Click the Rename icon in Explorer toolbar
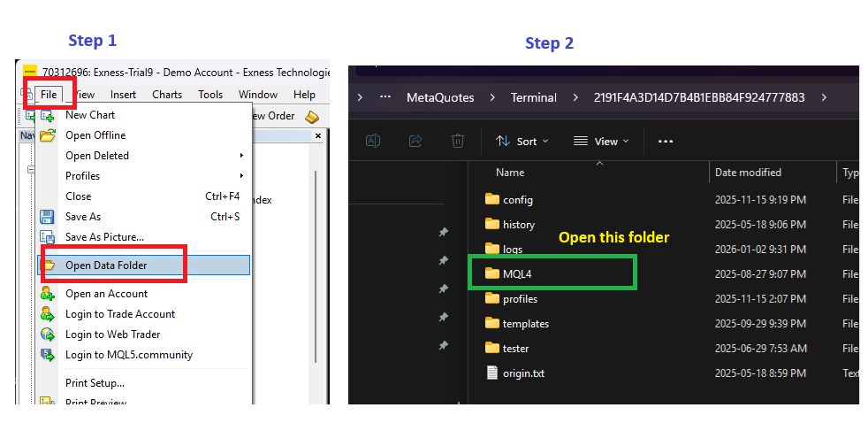This screenshot has width=868, height=423. coord(373,141)
